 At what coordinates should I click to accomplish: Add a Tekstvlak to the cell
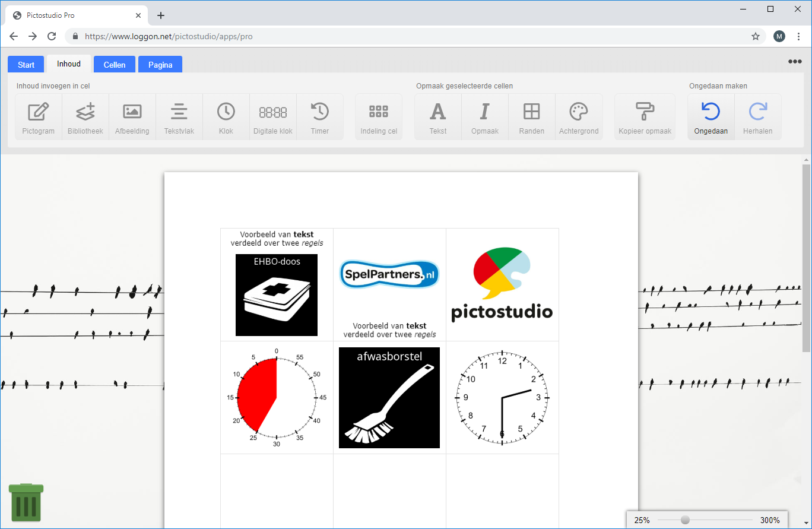(179, 116)
